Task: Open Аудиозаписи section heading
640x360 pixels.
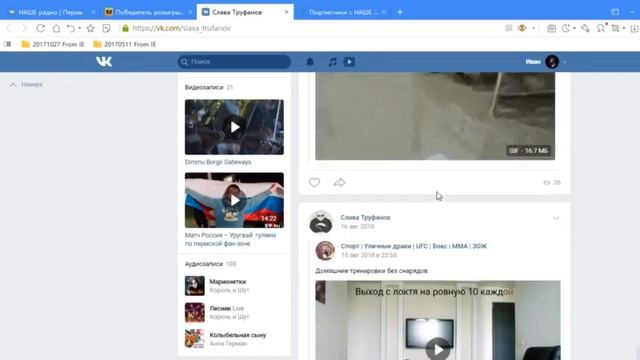Action: click(204, 264)
